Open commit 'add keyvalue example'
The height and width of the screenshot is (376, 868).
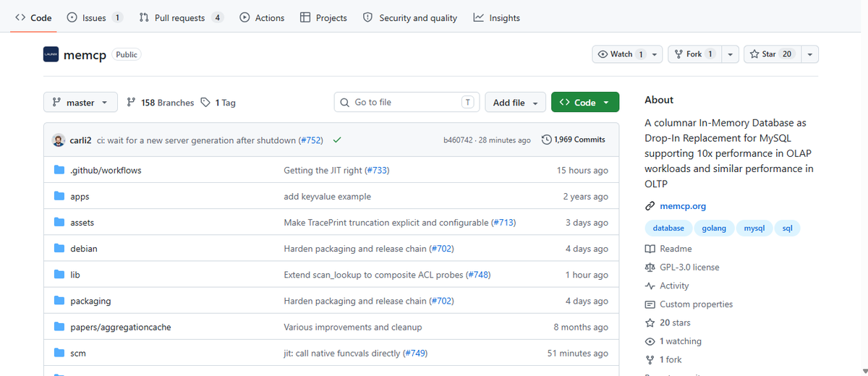pos(327,197)
